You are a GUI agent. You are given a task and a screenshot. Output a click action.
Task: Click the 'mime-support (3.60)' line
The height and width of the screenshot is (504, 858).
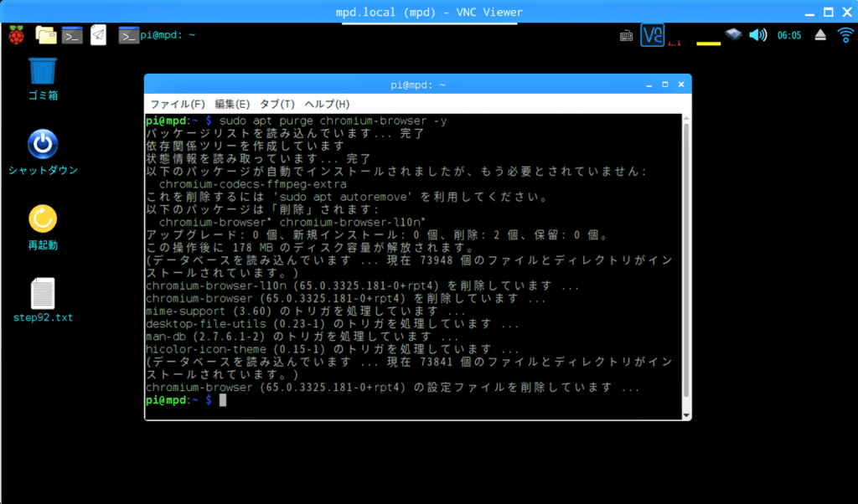[x=306, y=311]
